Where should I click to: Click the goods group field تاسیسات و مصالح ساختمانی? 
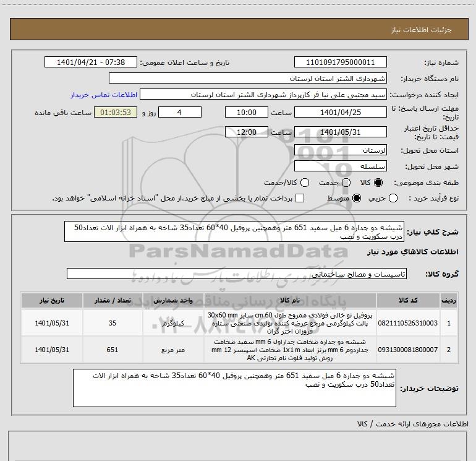[x=237, y=274]
